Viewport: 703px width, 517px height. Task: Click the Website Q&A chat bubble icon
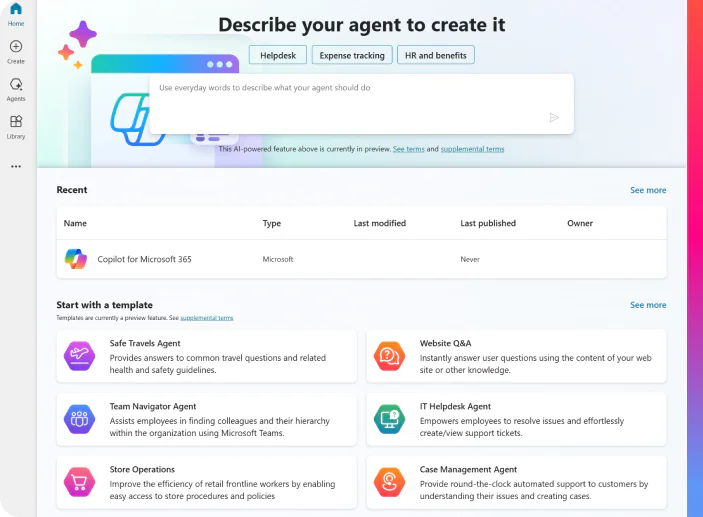click(389, 356)
